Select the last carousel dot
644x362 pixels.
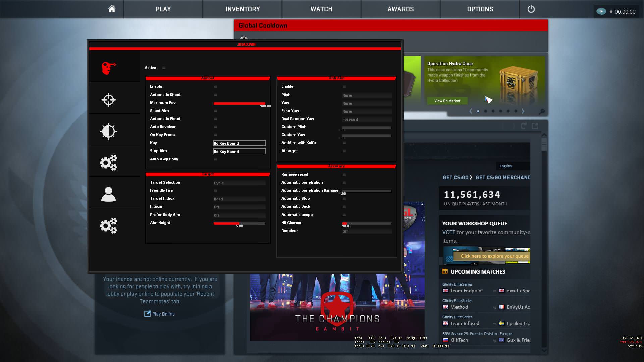click(516, 111)
